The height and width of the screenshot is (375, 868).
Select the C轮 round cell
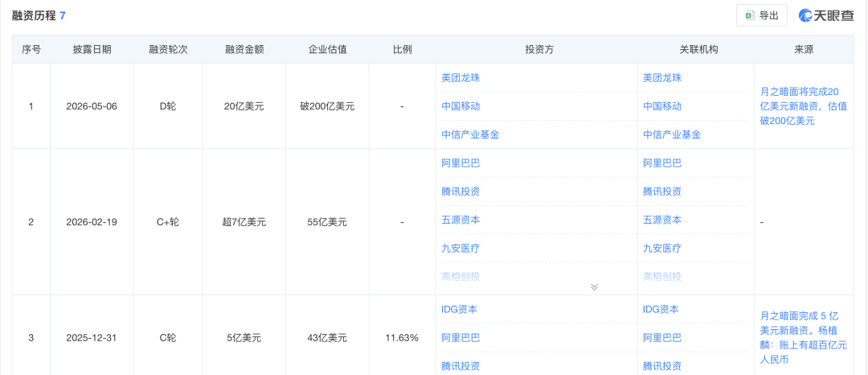[168, 337]
